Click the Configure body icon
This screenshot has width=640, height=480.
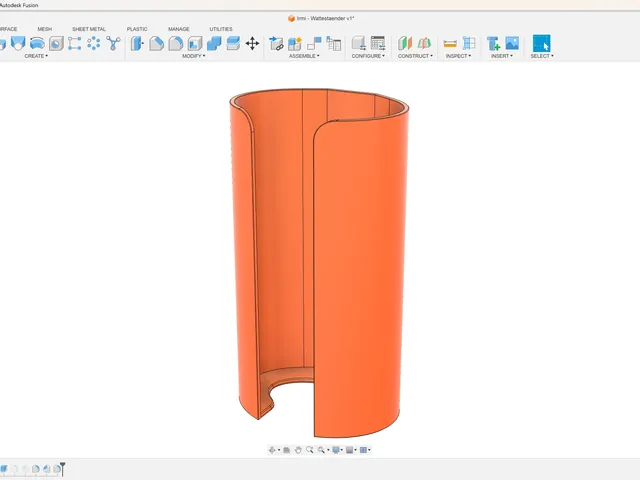pyautogui.click(x=359, y=43)
